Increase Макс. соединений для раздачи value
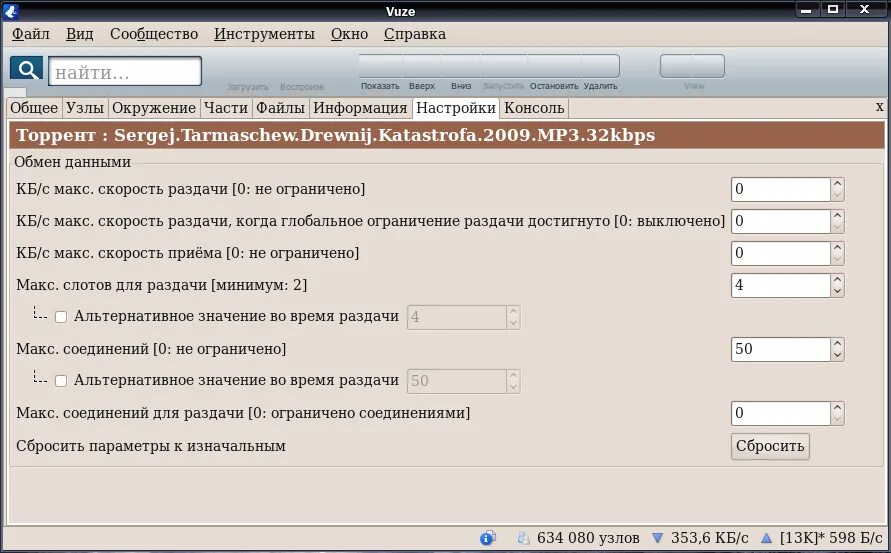This screenshot has height=553, width=891. pyautogui.click(x=837, y=408)
